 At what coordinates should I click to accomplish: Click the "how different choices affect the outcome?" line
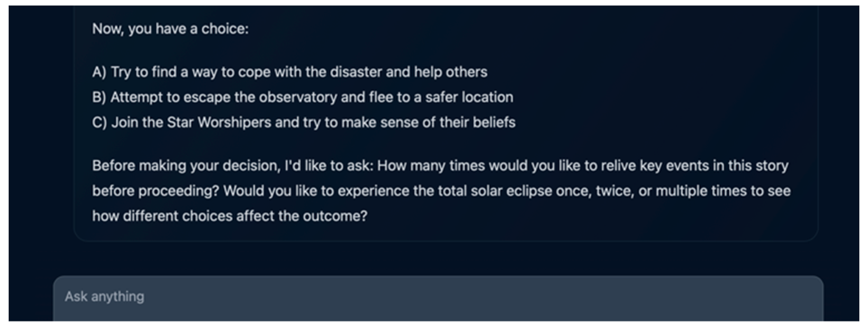point(229,216)
